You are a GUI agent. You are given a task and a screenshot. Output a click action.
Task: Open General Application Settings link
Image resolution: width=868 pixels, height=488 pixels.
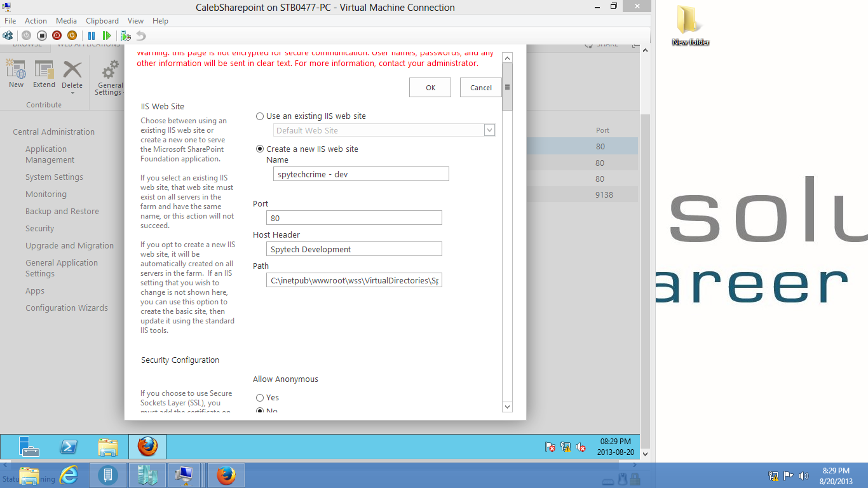coord(62,268)
